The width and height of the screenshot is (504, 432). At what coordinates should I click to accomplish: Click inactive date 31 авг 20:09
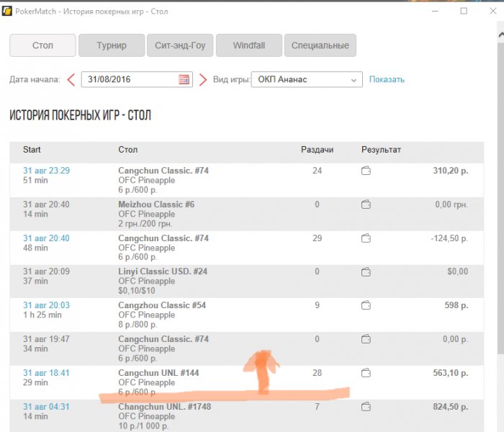(x=46, y=271)
